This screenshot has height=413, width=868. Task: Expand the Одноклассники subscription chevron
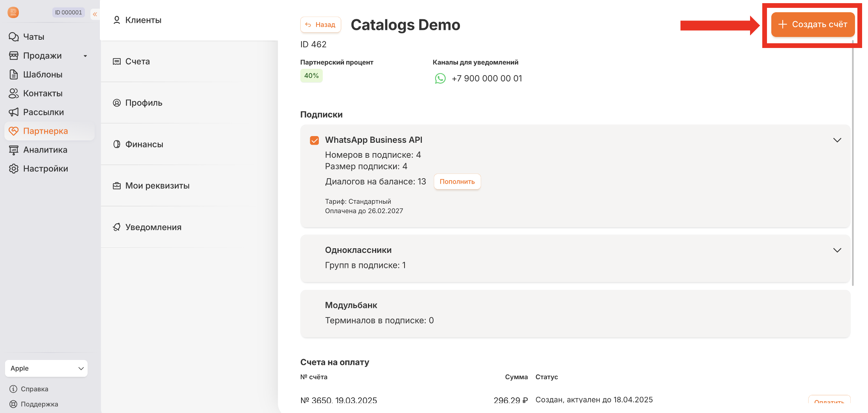[837, 251]
